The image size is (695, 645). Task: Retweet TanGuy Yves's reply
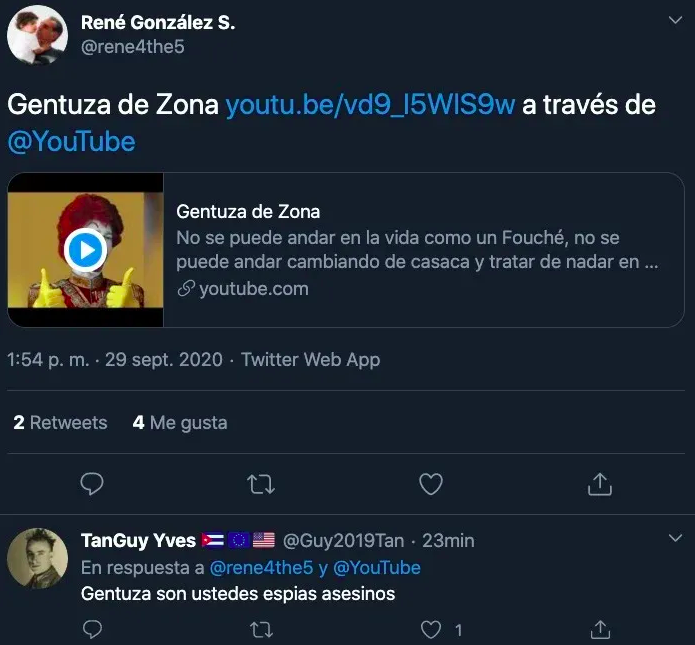click(261, 629)
